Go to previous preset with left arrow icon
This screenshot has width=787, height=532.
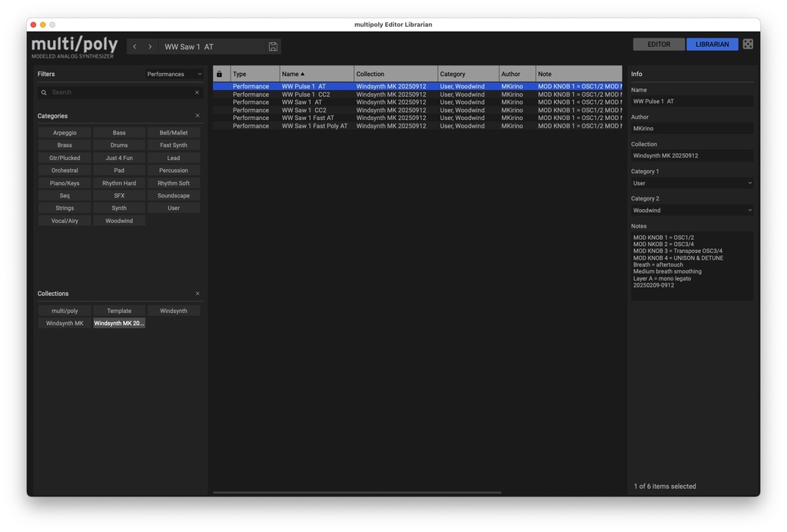133,46
